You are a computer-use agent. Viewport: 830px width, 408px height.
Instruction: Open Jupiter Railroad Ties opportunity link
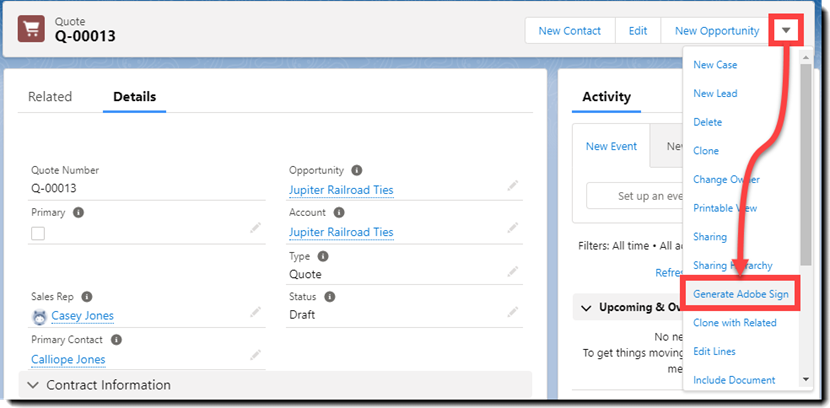(341, 189)
